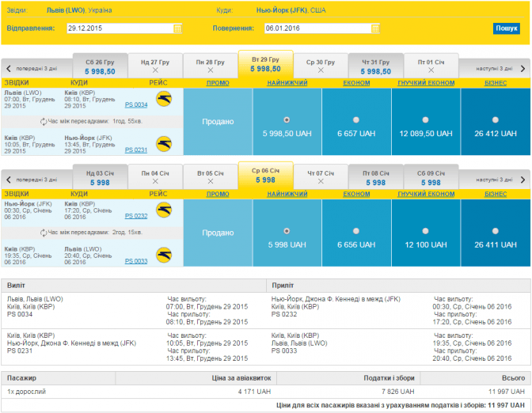Switch to the Нд 27 Гру date tab

(155, 66)
